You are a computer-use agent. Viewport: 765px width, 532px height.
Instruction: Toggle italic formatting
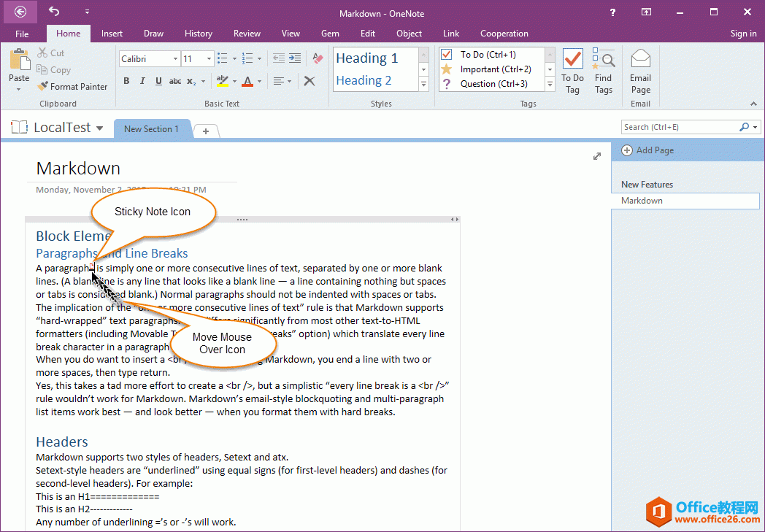[142, 81]
